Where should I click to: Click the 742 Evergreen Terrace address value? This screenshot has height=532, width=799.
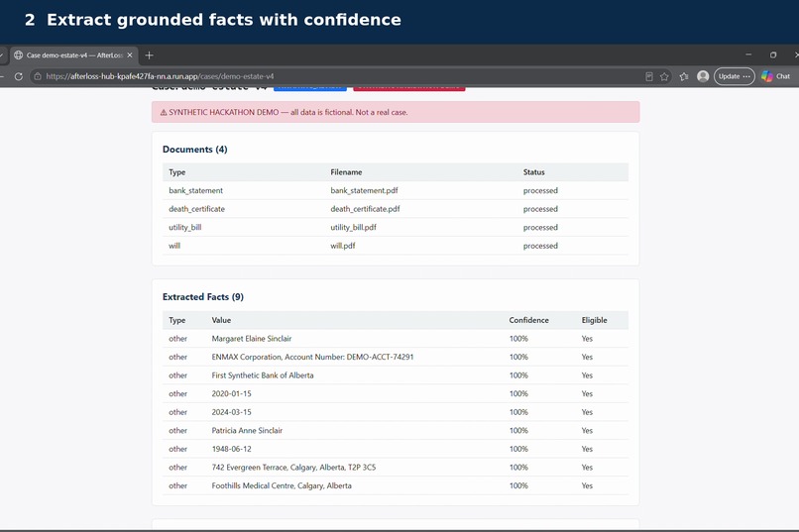pyautogui.click(x=293, y=467)
